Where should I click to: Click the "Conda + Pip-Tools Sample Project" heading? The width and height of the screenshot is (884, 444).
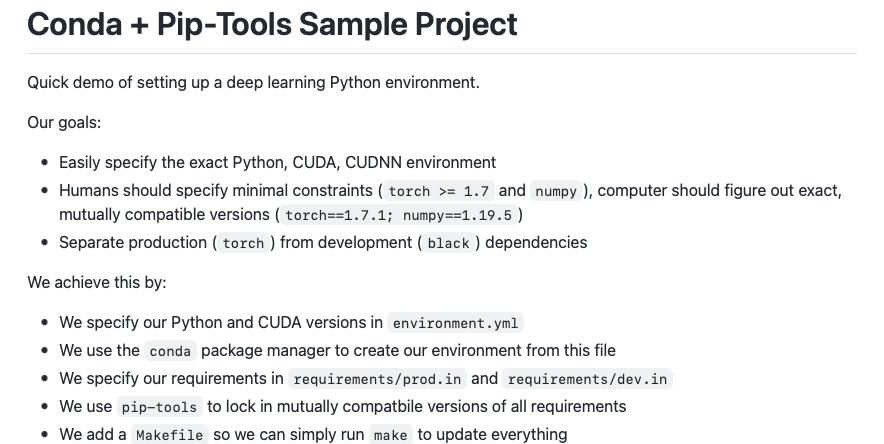tap(272, 24)
